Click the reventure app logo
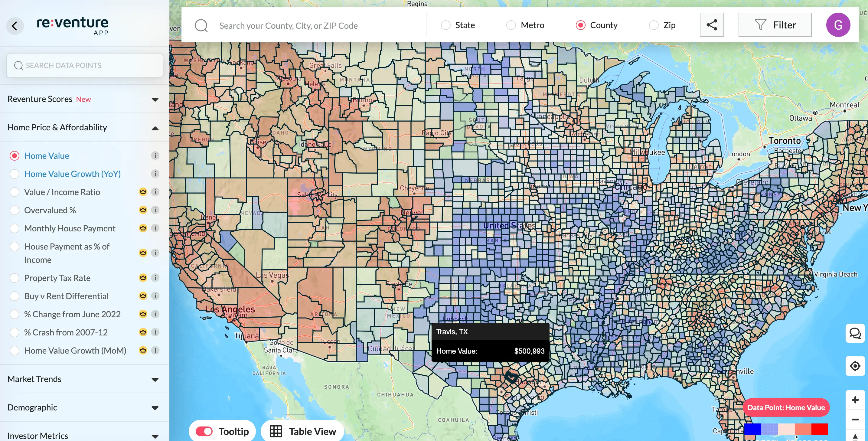 (x=73, y=26)
